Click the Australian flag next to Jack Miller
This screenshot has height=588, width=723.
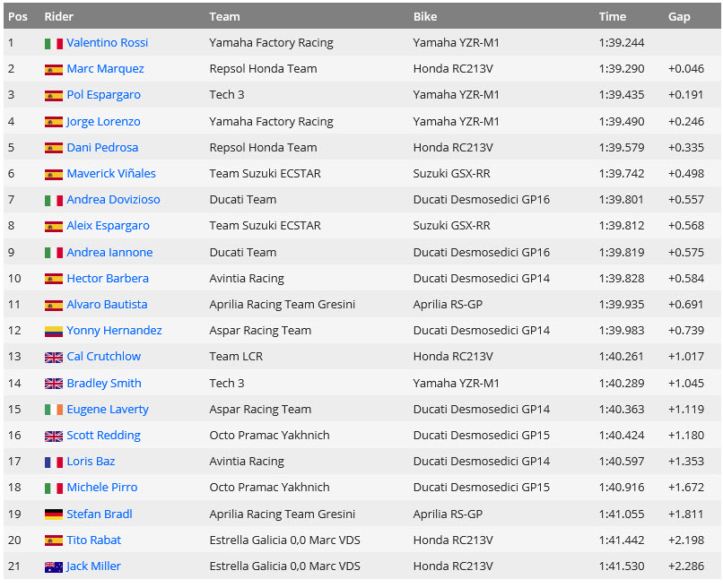(x=53, y=566)
